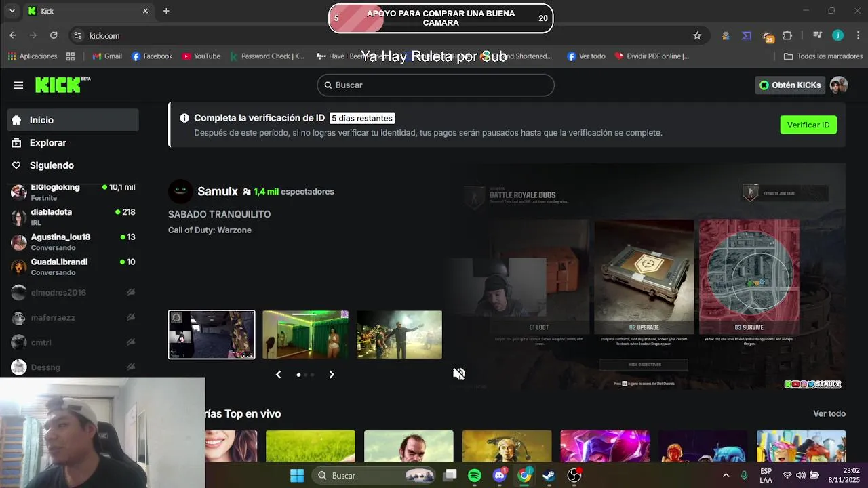Open Task View on the taskbar
Image resolution: width=868 pixels, height=488 pixels.
tap(450, 476)
